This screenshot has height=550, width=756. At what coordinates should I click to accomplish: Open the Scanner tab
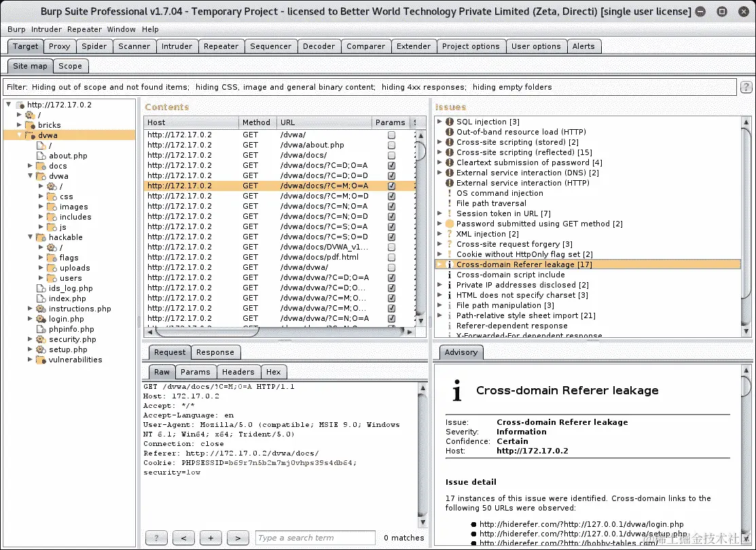(134, 46)
